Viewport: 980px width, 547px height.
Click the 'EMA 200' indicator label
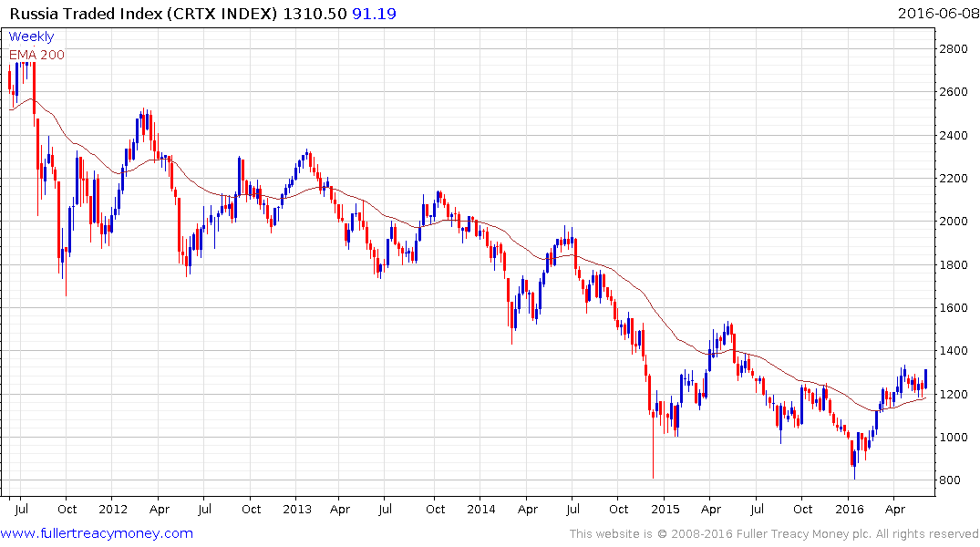[36, 55]
